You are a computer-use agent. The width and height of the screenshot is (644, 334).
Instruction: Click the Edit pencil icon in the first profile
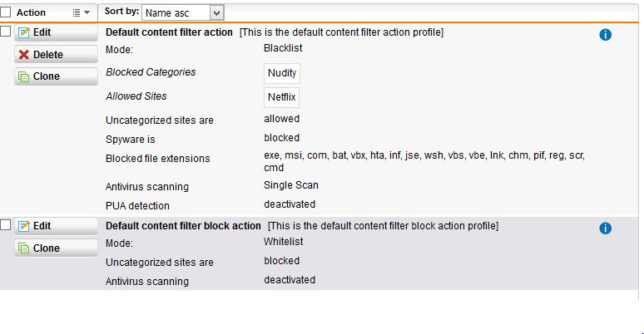tap(24, 32)
